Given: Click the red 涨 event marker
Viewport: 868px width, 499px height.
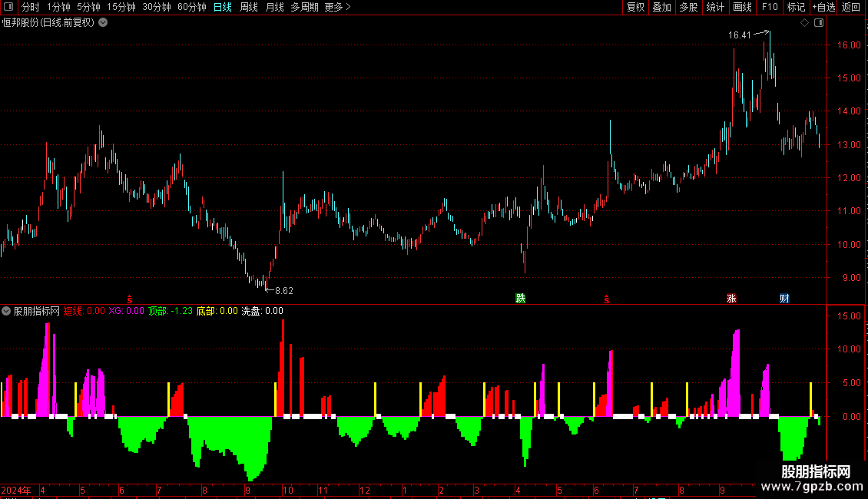Looking at the screenshot, I should point(731,298).
